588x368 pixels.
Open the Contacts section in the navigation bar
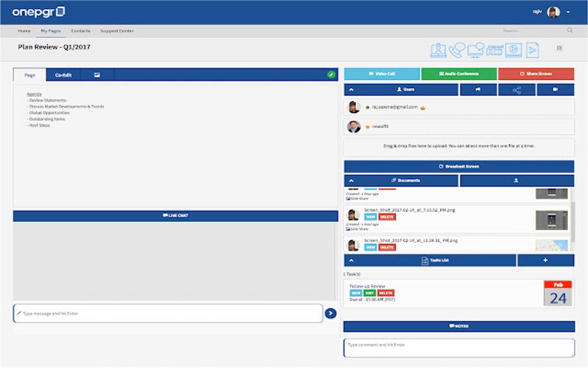[80, 31]
